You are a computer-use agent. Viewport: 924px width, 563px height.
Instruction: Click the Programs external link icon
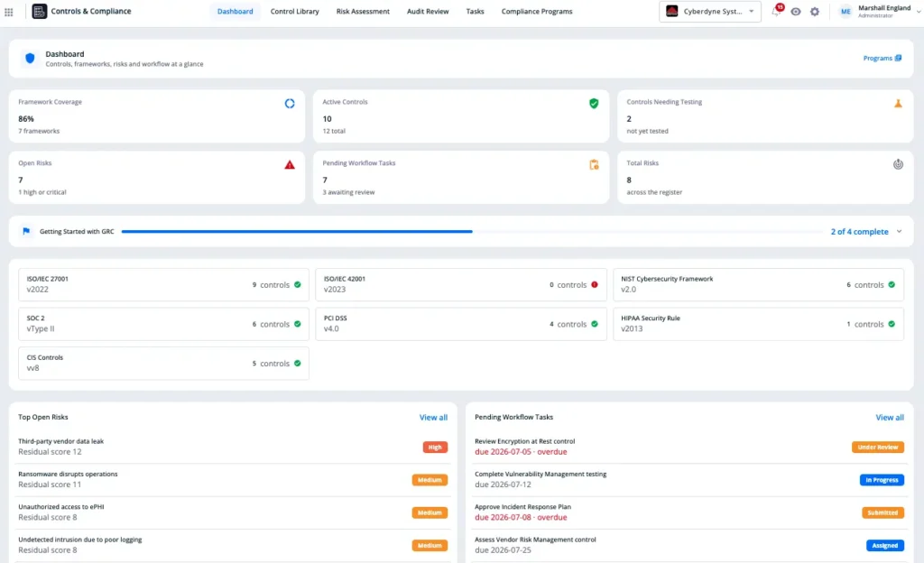898,59
